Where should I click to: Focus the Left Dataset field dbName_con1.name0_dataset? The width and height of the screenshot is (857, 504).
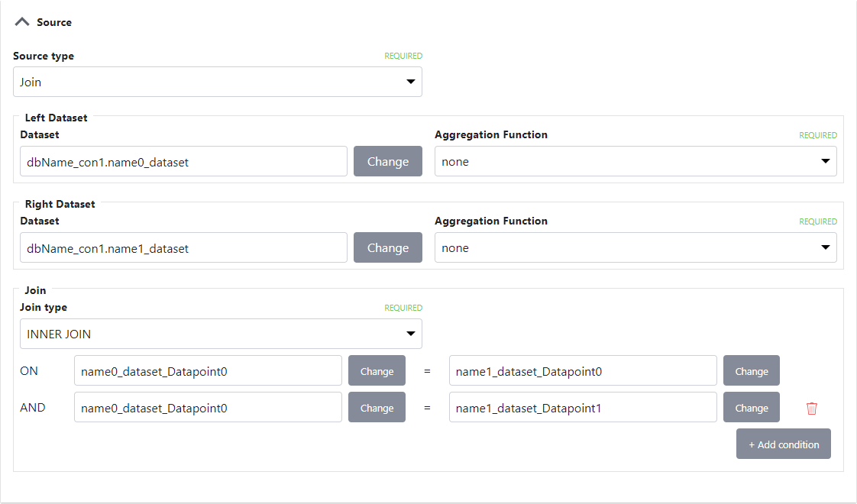coord(183,161)
